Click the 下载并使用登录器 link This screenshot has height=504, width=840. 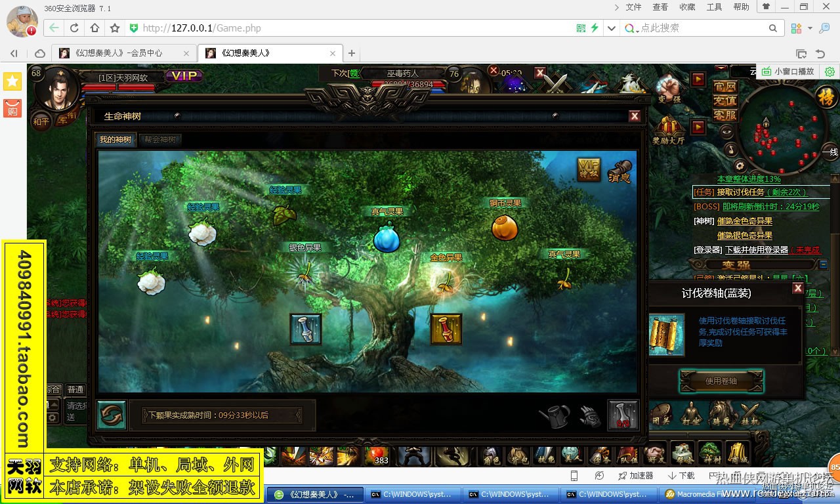tap(757, 250)
